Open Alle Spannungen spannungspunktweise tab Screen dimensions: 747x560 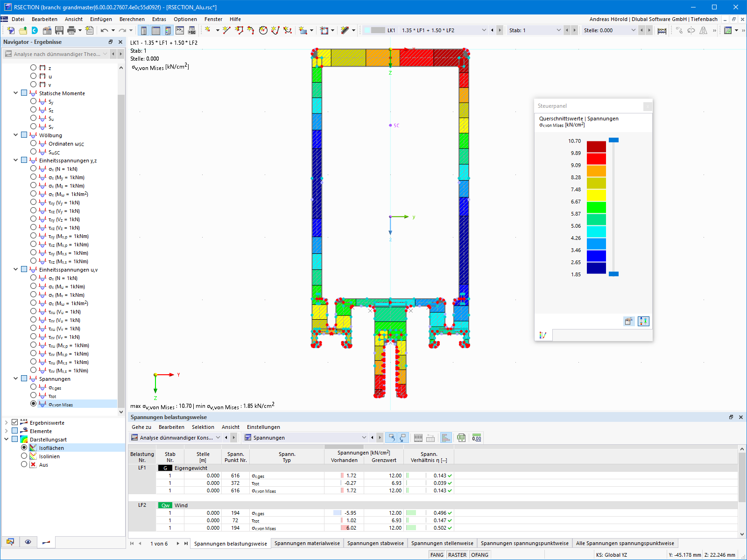pyautogui.click(x=625, y=543)
